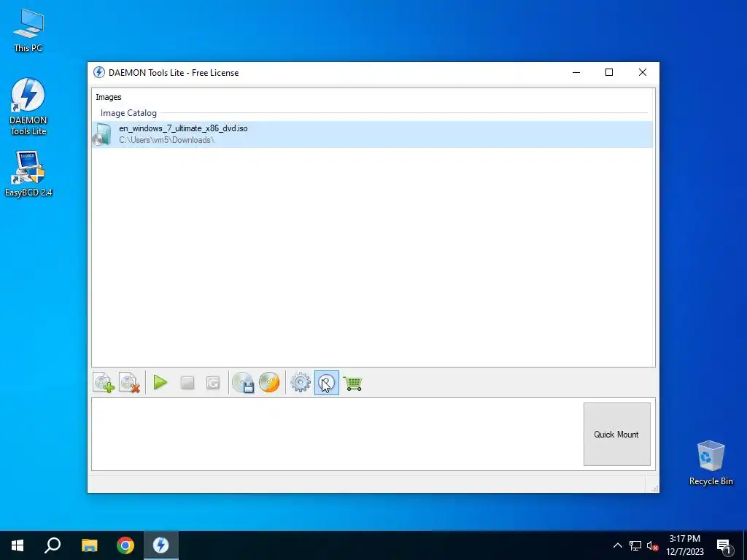Select the EasyBCD 2.4 desktop shortcut
747x560 pixels.
pos(28,174)
